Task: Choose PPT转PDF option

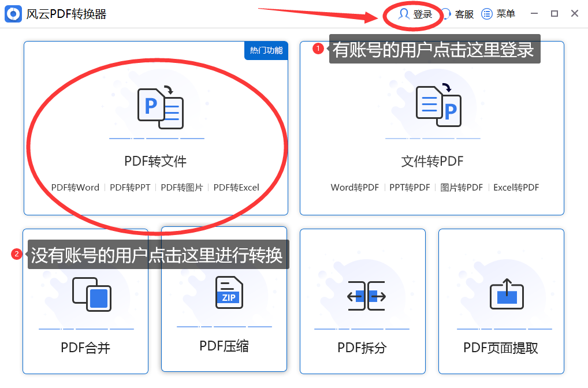Action: point(410,188)
